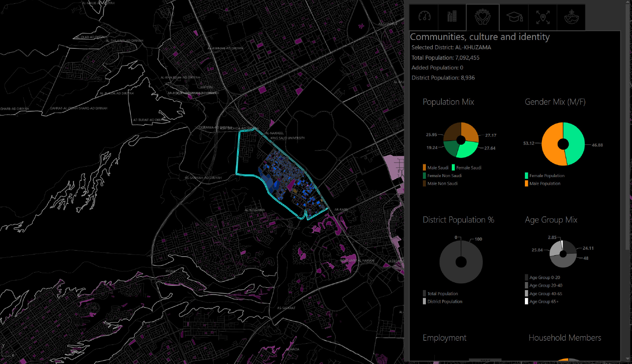
Task: Open the location pin with arrows tab
Action: 543,17
